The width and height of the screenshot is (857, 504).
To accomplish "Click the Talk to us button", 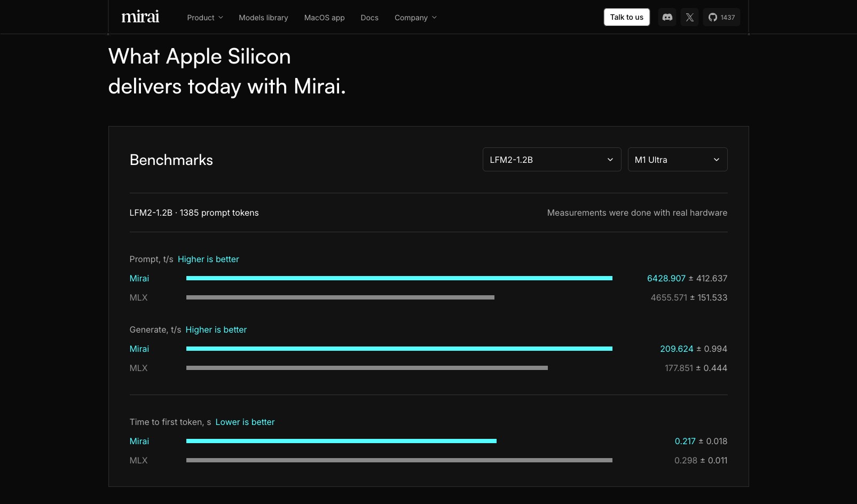I will [x=626, y=17].
